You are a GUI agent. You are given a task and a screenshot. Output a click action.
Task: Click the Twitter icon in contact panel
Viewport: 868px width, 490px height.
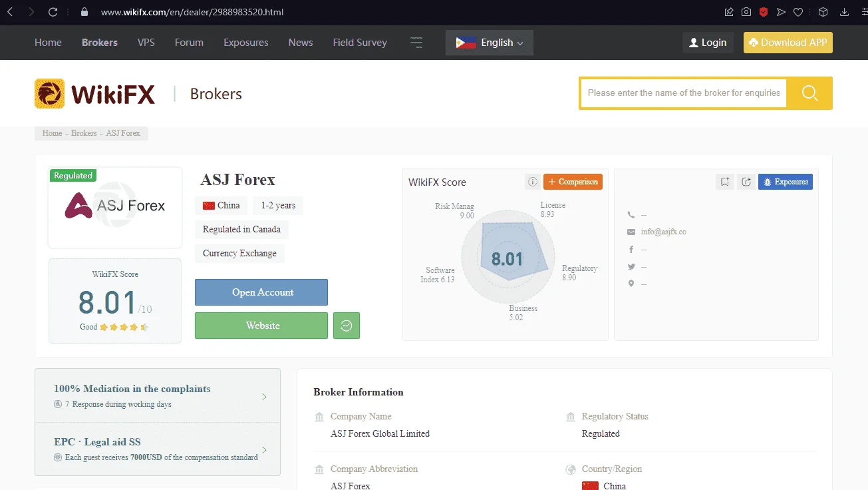click(631, 266)
